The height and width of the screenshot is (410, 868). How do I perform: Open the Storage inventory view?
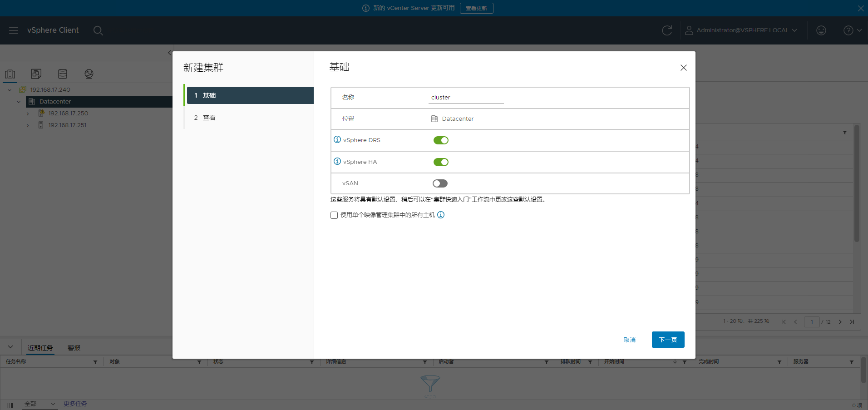[x=63, y=74]
